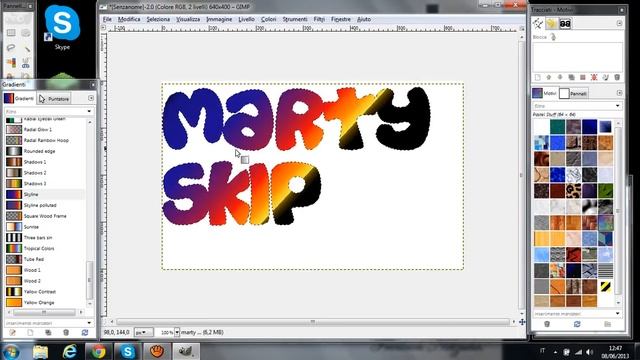
Task: Select the Skyline polluted gradient
Action: pyautogui.click(x=45, y=205)
